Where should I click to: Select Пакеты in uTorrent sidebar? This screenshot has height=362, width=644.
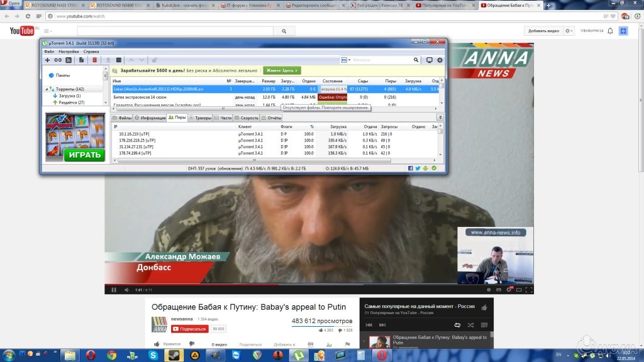point(60,75)
